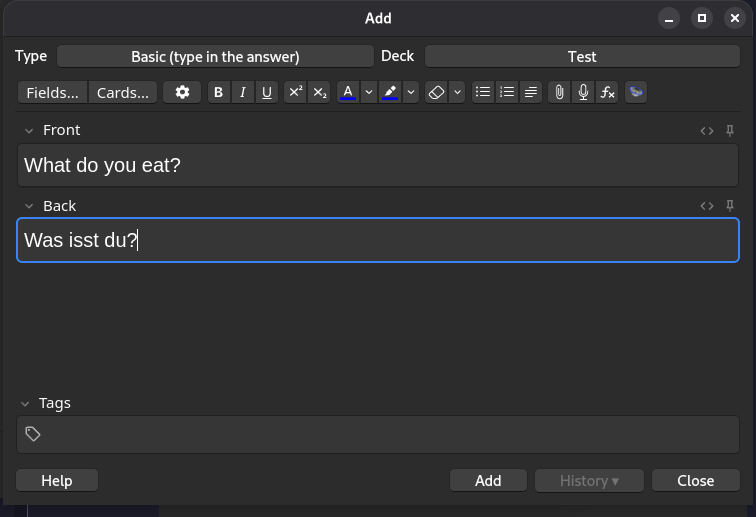This screenshot has height=517, width=756.
Task: Toggle italic formatting
Action: tap(243, 92)
